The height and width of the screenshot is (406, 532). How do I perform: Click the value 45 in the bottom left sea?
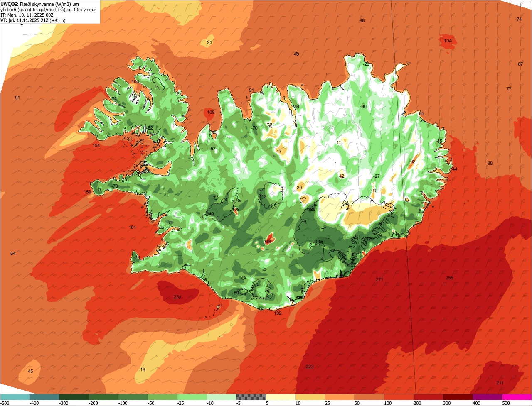(30, 371)
